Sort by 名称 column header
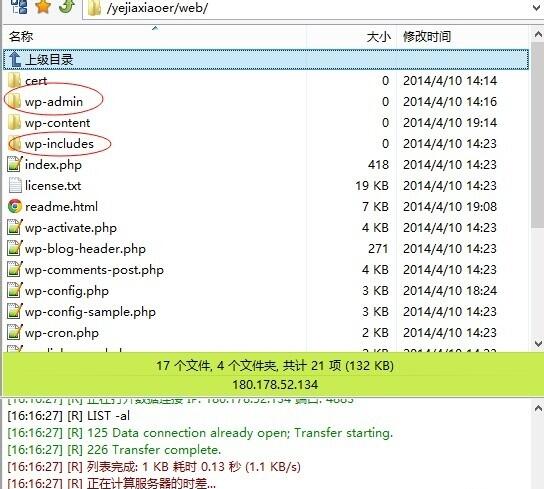This screenshot has height=489, width=544. click(21, 36)
